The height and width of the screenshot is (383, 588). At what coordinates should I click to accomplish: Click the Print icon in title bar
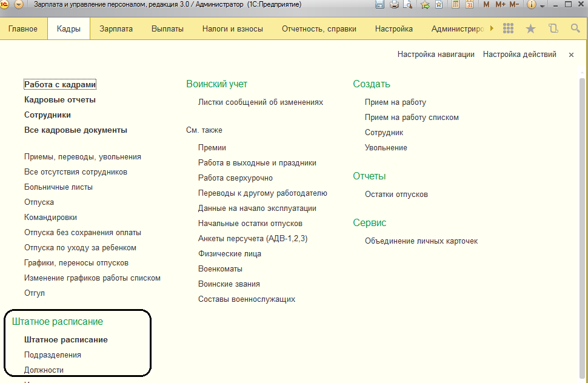click(394, 5)
